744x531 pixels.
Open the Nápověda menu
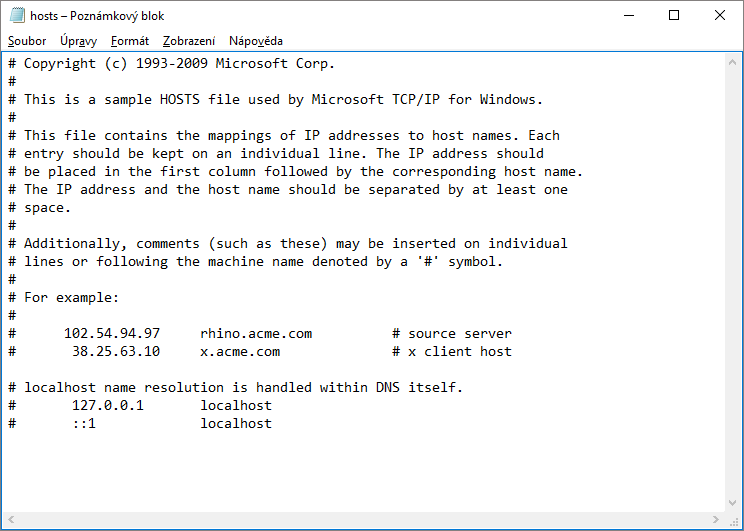pyautogui.click(x=256, y=41)
